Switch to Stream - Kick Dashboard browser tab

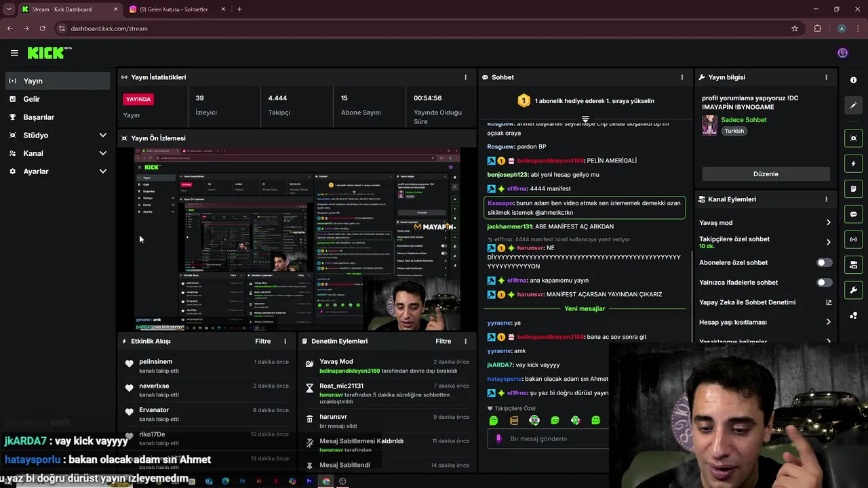[69, 9]
